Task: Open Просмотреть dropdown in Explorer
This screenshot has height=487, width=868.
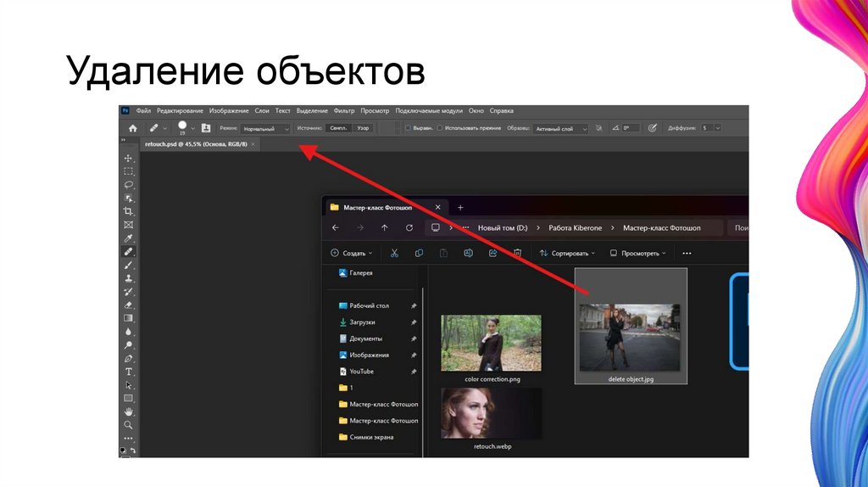Action: click(x=637, y=253)
